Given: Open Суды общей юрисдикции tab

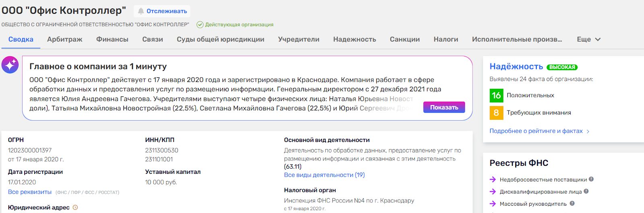Looking at the screenshot, I should pyautogui.click(x=221, y=39).
